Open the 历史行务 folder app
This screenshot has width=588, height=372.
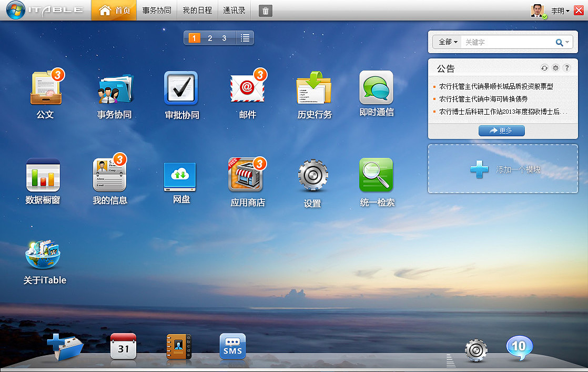tap(314, 88)
